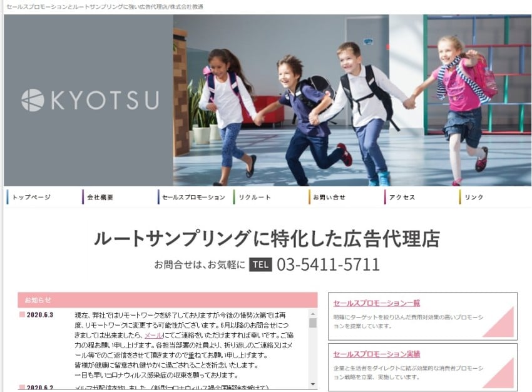This screenshot has width=532, height=392.
Task: Click the news scrollbar down arrow
Action: click(x=313, y=384)
